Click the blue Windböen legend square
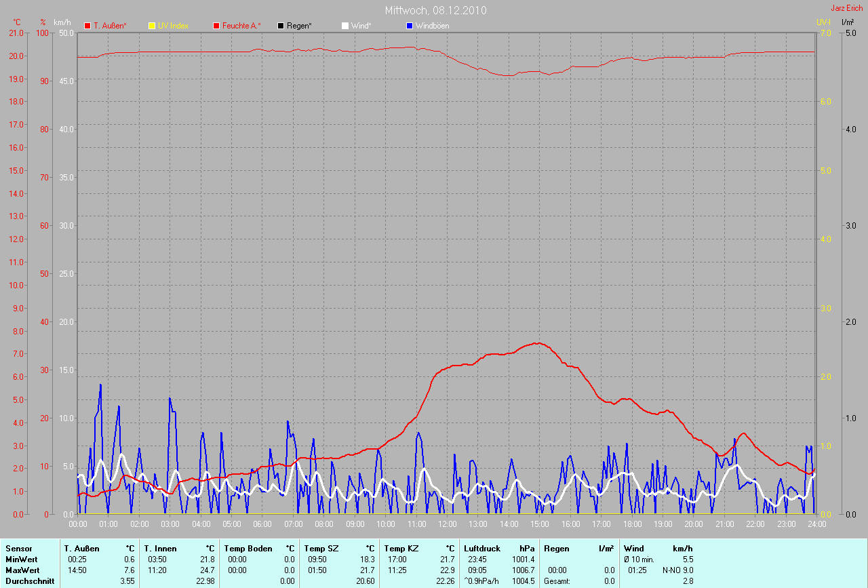868x588 pixels. (x=409, y=26)
